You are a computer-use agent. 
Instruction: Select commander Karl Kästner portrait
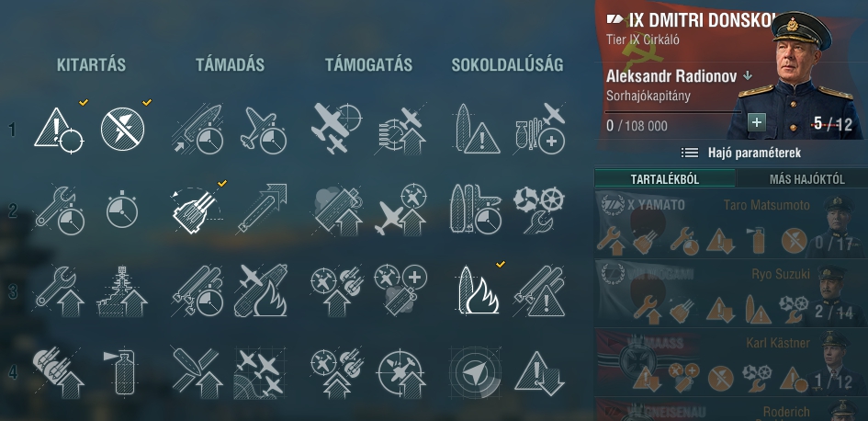(x=834, y=361)
